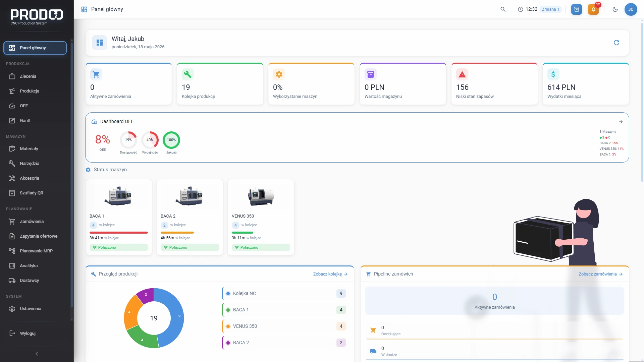644x362 pixels.
Task: Open the blue archive box header icon
Action: coord(577,9)
